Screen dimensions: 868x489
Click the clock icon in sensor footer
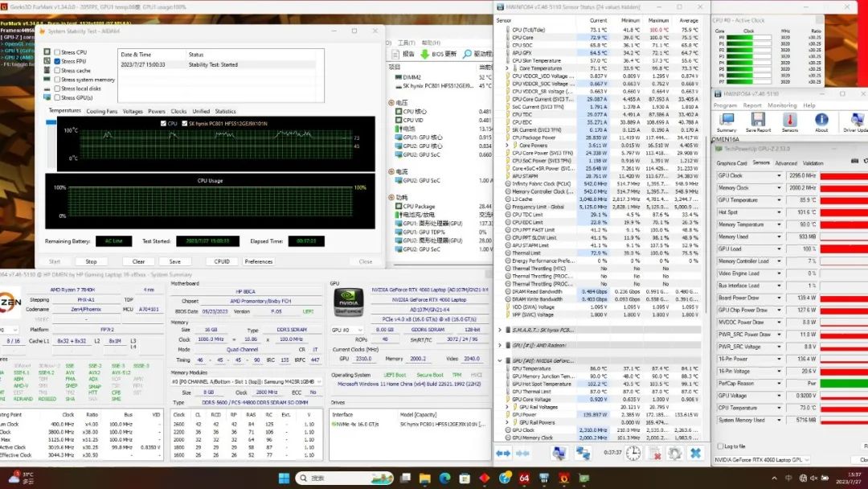pyautogui.click(x=633, y=454)
